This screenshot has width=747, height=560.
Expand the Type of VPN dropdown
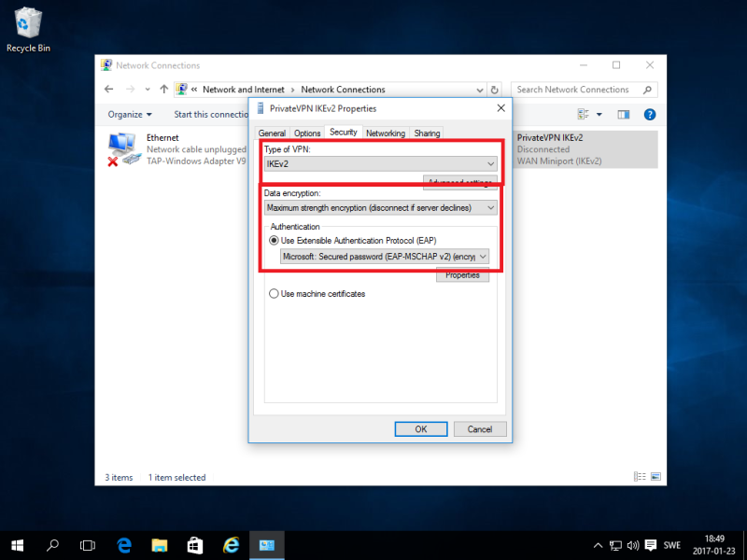point(380,163)
